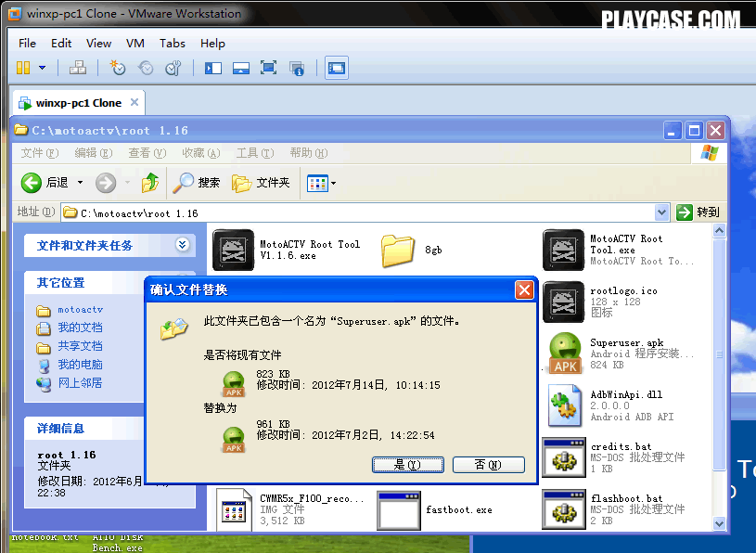The width and height of the screenshot is (756, 553).
Task: Select the rootlogo.ico file
Action: (563, 302)
